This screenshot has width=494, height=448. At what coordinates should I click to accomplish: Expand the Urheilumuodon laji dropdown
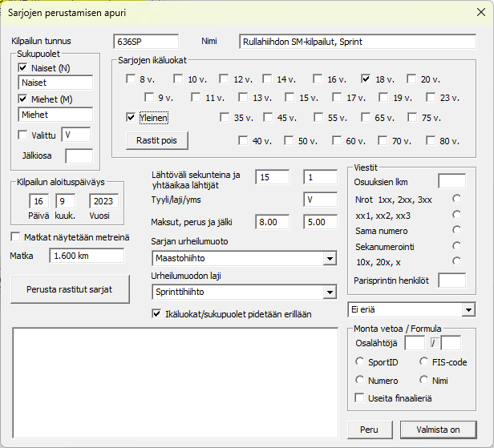[x=329, y=293]
